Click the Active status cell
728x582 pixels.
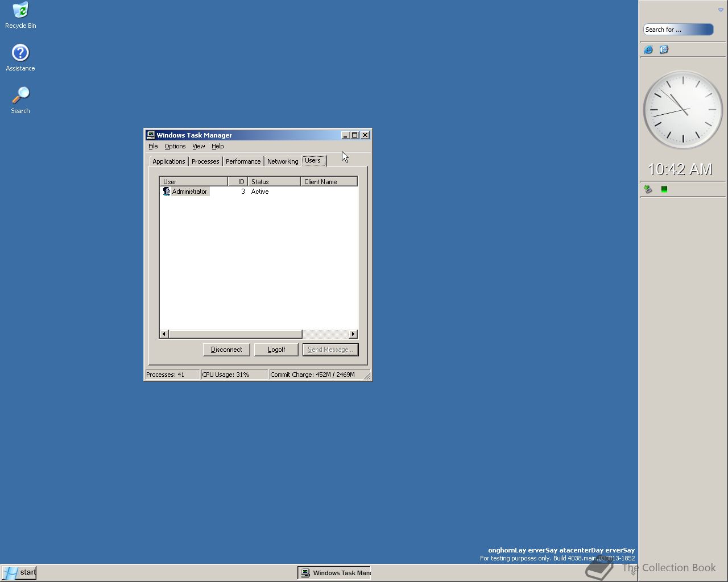tap(260, 192)
